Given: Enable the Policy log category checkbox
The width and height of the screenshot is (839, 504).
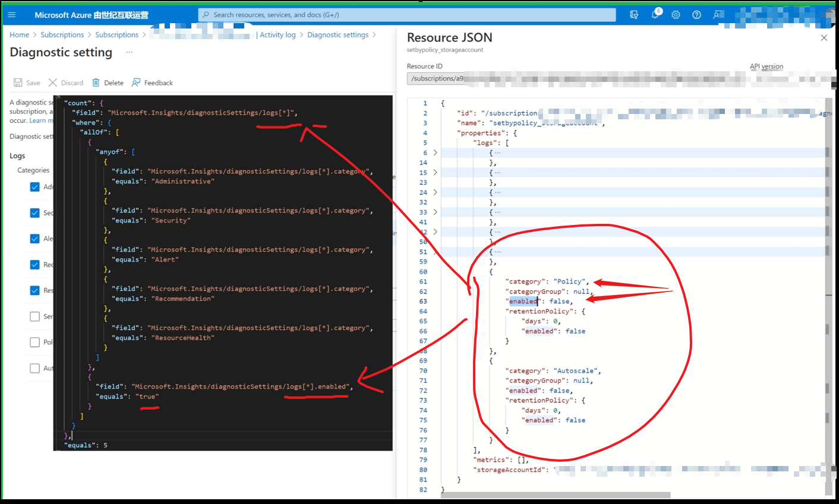Looking at the screenshot, I should click(35, 342).
